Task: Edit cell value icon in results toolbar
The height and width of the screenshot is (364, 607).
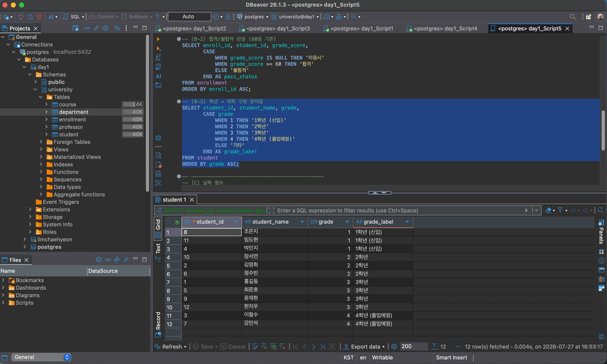Action: click(255, 347)
